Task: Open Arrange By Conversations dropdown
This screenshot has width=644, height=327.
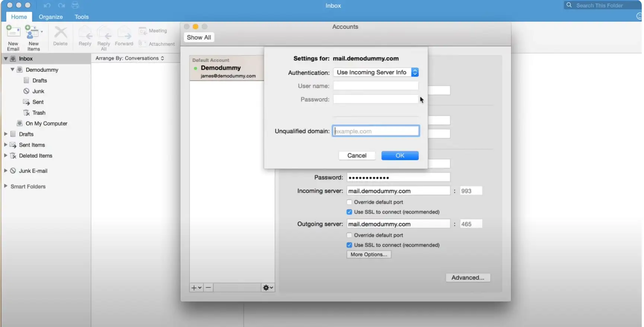Action: (x=130, y=58)
